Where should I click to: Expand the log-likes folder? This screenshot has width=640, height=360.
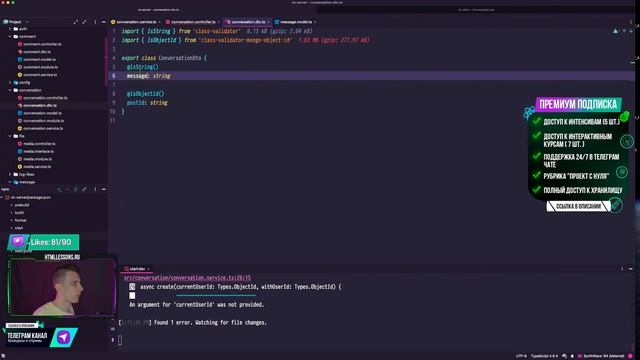click(x=10, y=174)
